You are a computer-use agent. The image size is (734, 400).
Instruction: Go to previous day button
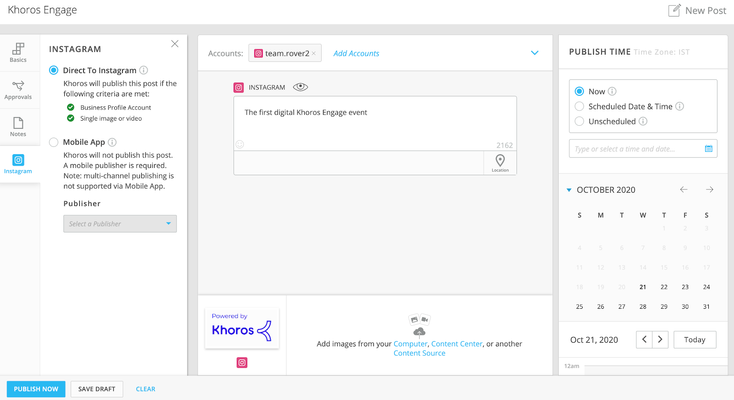pyautogui.click(x=644, y=340)
